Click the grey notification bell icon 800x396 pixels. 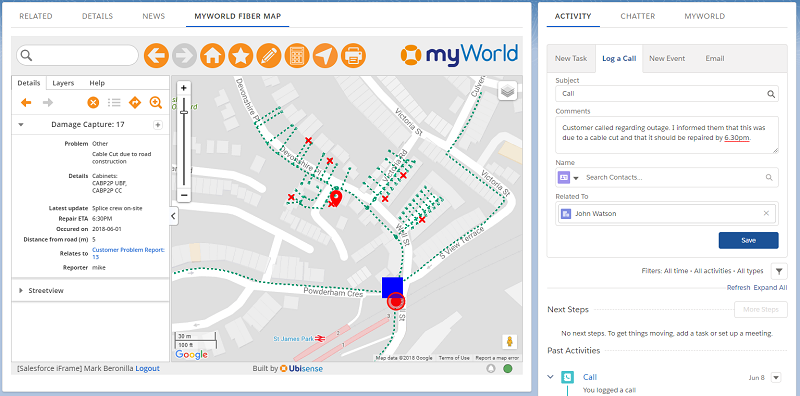(x=491, y=368)
